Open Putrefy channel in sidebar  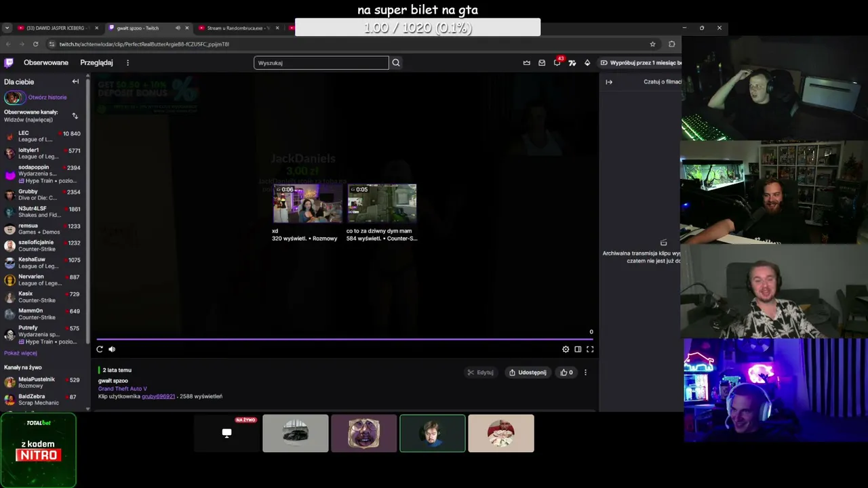(43, 334)
